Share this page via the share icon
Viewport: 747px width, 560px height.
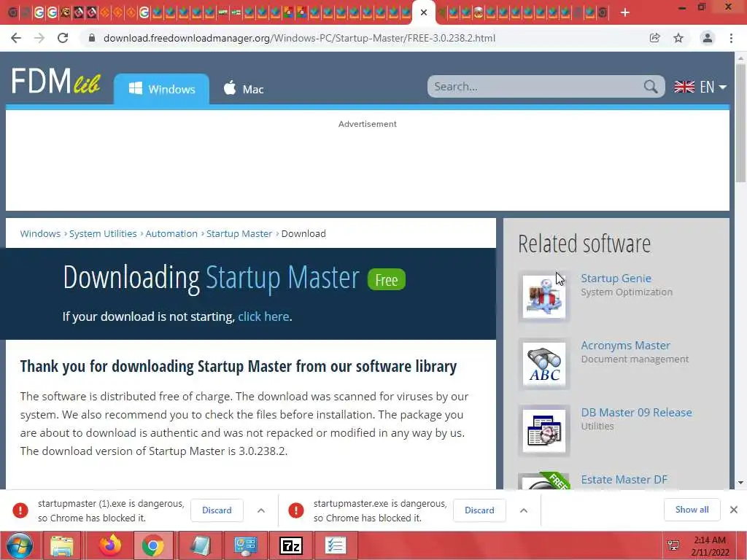tap(654, 38)
